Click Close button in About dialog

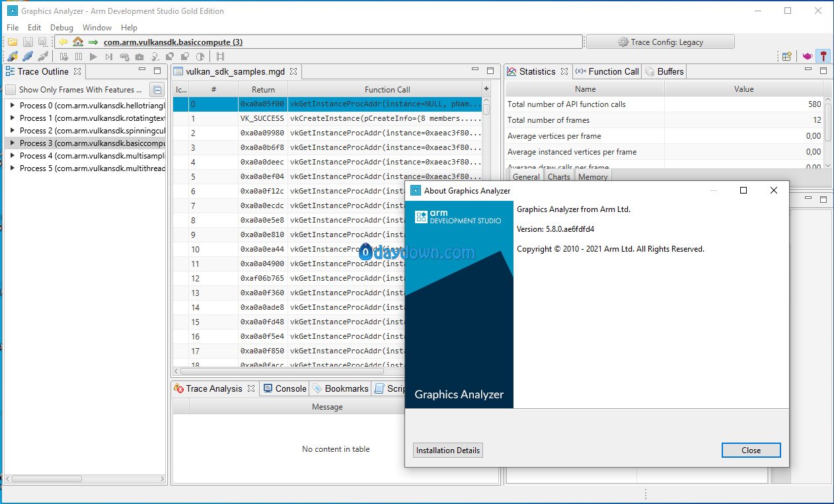tap(751, 450)
